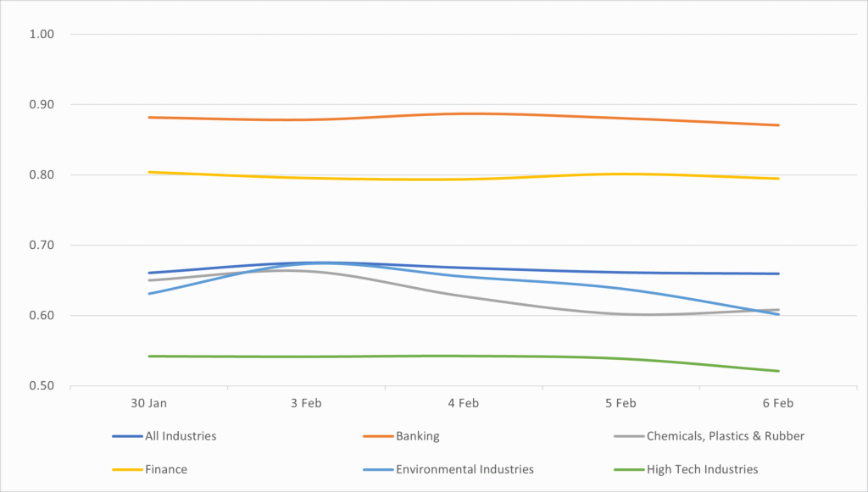Click the 6 Feb x-axis label
The height and width of the screenshot is (492, 868).
[x=777, y=403]
